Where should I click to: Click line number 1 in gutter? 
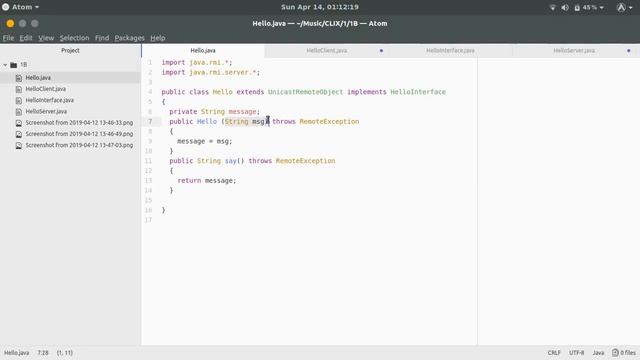150,62
